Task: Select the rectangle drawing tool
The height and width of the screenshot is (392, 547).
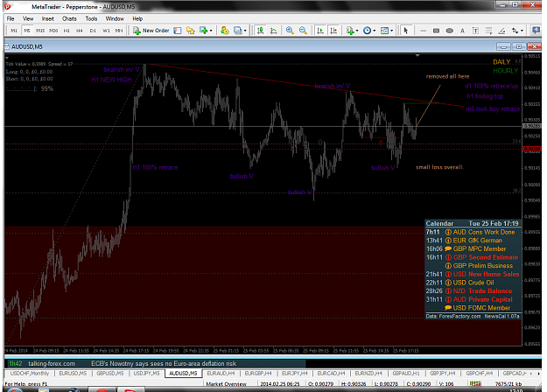Action: [436, 31]
